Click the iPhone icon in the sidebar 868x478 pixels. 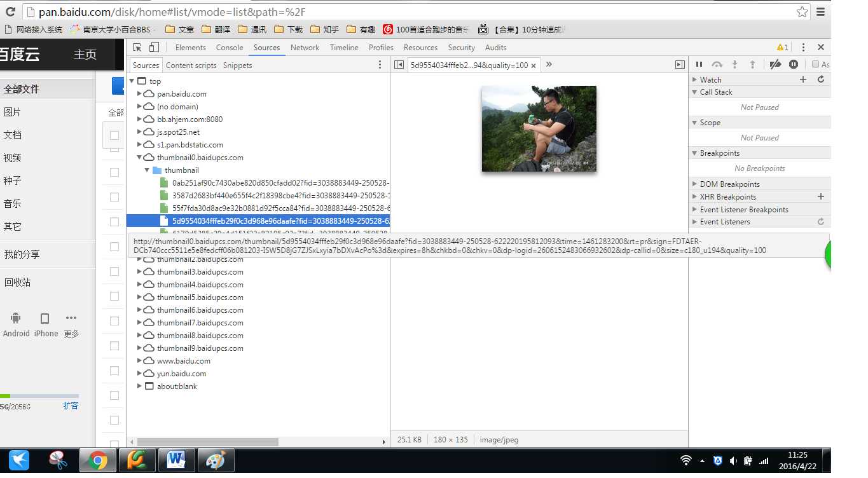coord(45,318)
